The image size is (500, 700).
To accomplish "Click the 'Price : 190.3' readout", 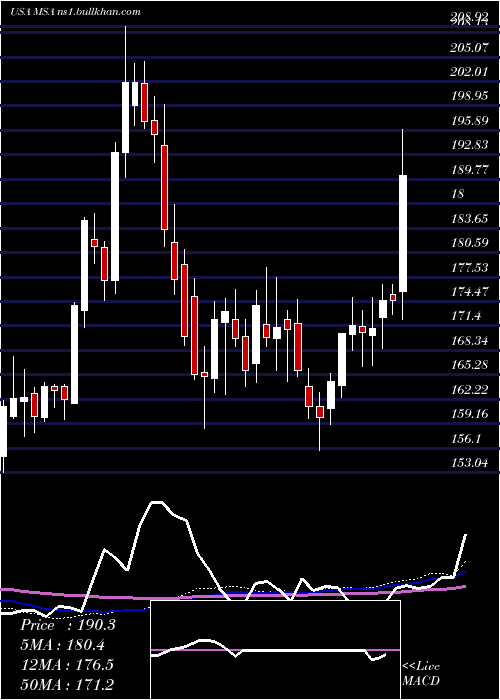I will tap(68, 625).
